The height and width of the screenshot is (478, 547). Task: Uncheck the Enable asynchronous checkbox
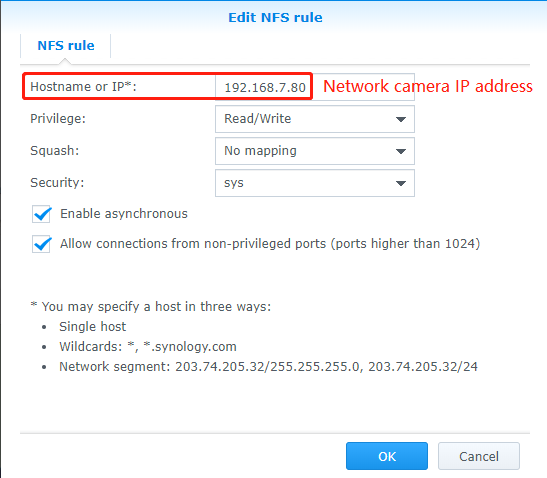42,214
